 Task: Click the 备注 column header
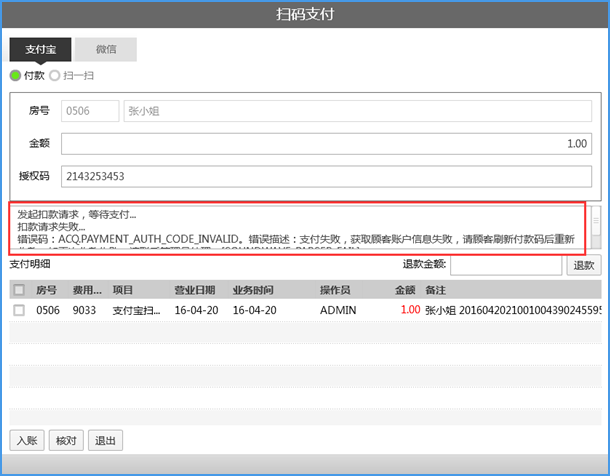click(x=435, y=290)
